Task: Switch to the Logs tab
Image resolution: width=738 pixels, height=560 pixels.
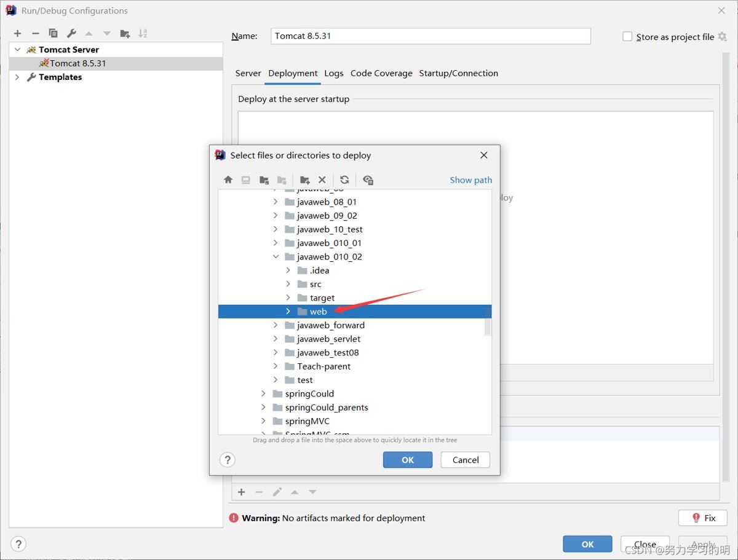Action: tap(334, 73)
